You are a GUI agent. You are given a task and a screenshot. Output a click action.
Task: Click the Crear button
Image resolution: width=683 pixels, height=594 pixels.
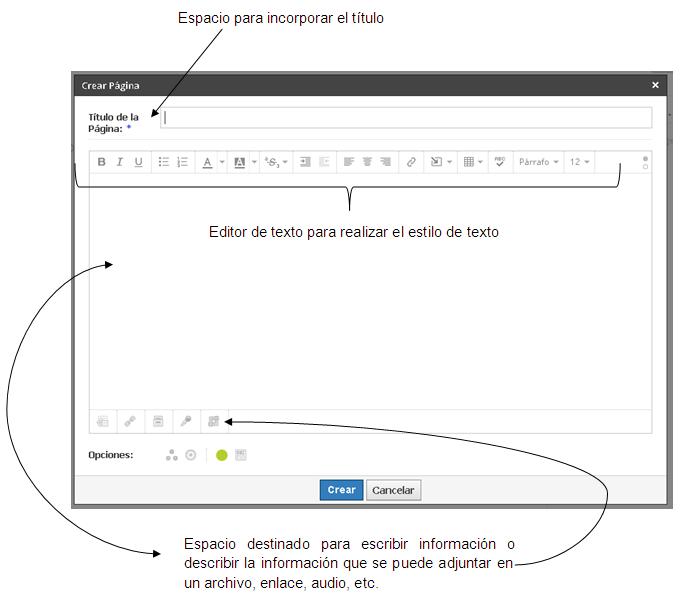click(x=342, y=490)
